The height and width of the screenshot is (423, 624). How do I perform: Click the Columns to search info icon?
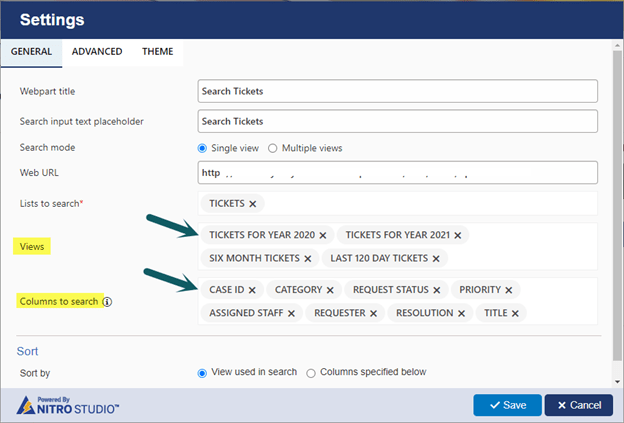coord(107,301)
